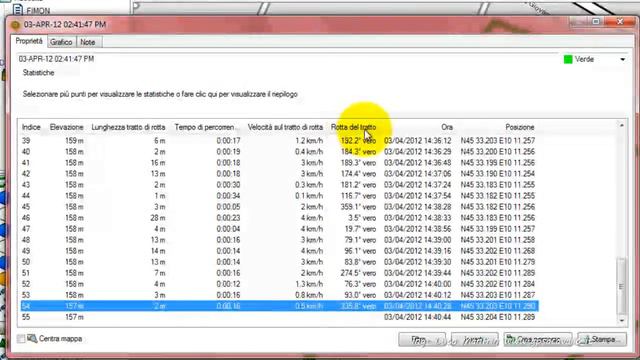Click the Statistiche label

point(38,73)
